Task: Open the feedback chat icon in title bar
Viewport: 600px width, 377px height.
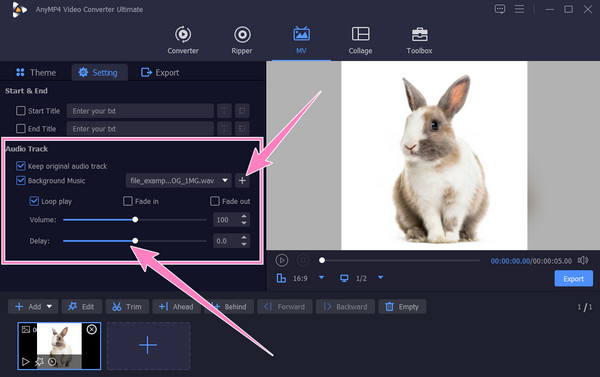Action: 500,9
